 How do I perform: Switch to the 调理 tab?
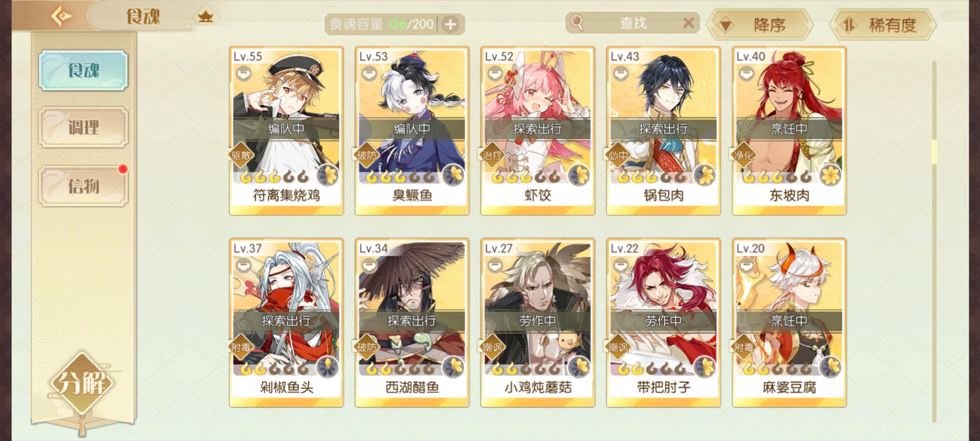click(x=83, y=127)
